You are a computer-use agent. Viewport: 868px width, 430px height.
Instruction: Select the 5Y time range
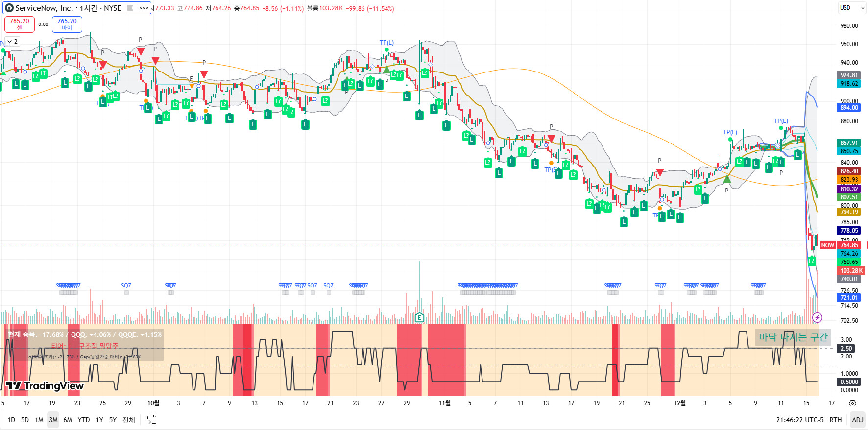coord(113,420)
